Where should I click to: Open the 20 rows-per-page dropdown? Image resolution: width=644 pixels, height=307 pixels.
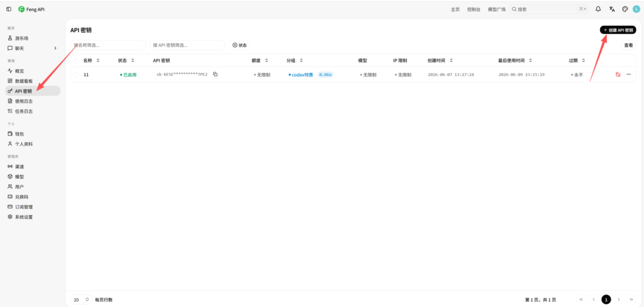81,299
